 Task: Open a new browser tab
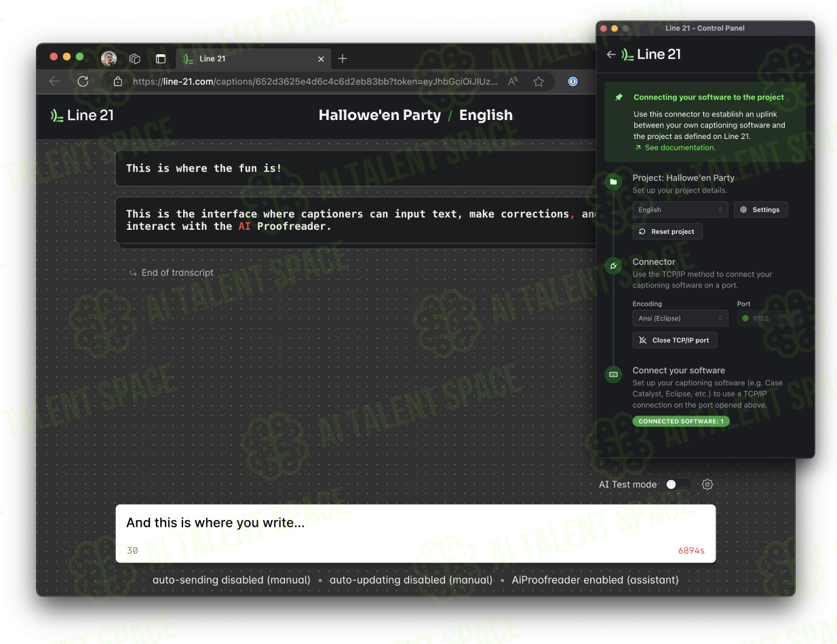[343, 58]
